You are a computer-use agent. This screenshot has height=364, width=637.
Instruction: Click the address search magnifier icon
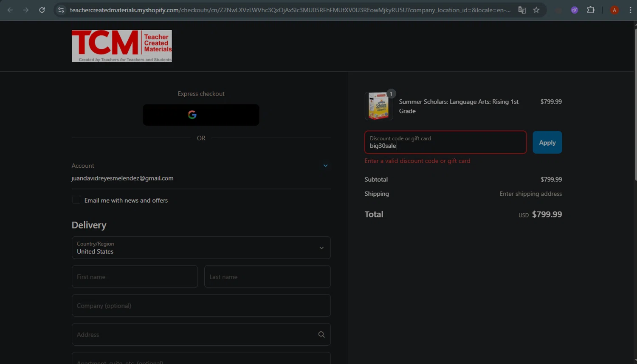[321, 335]
